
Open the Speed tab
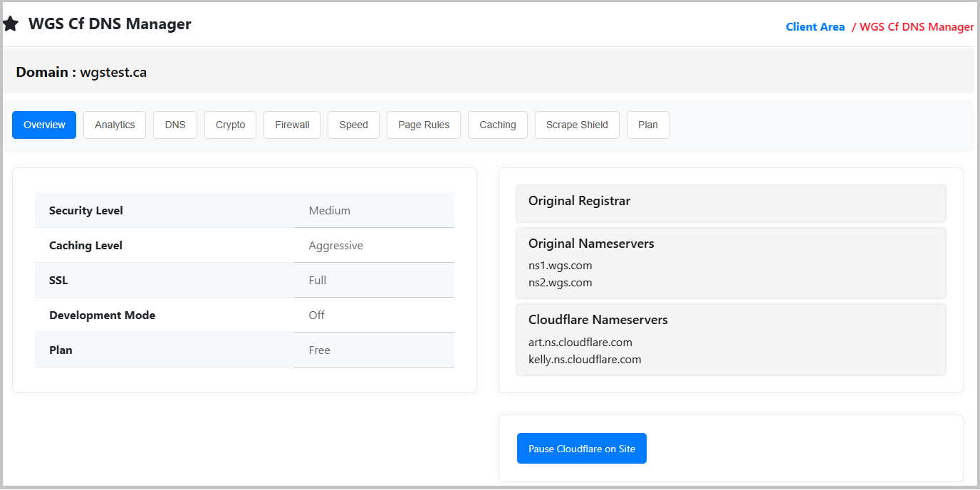353,125
